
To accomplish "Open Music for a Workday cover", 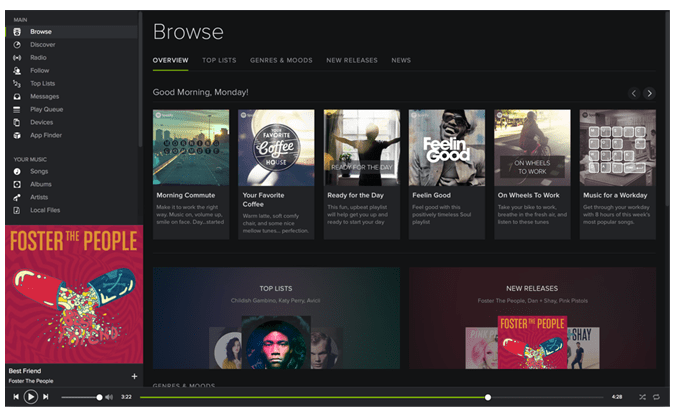I will point(618,148).
